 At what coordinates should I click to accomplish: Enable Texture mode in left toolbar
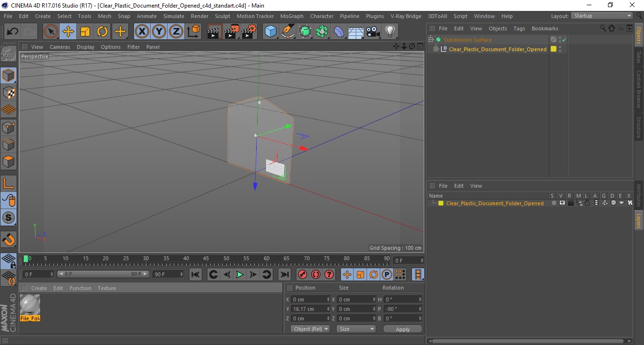click(x=9, y=92)
